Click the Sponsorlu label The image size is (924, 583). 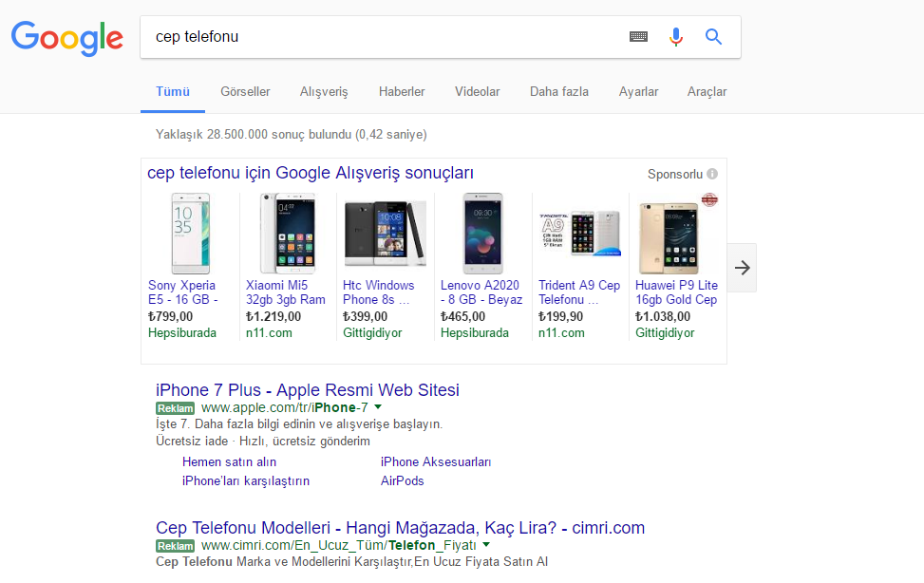click(675, 175)
